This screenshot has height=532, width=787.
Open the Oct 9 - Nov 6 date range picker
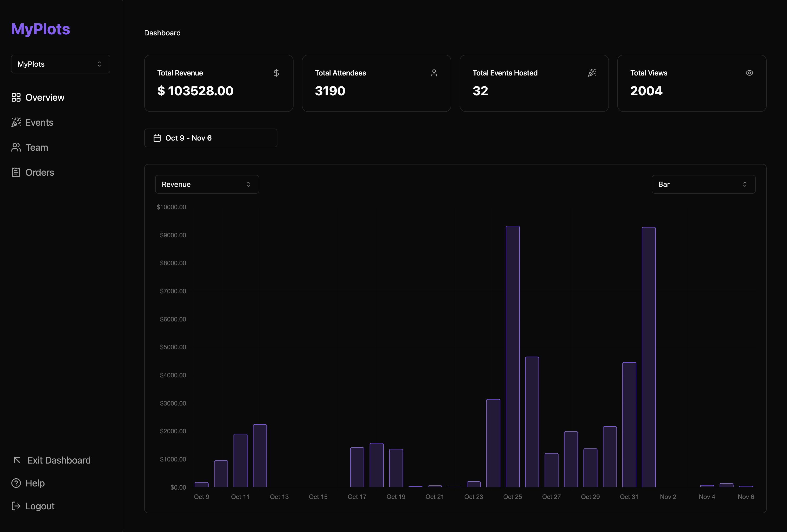211,138
